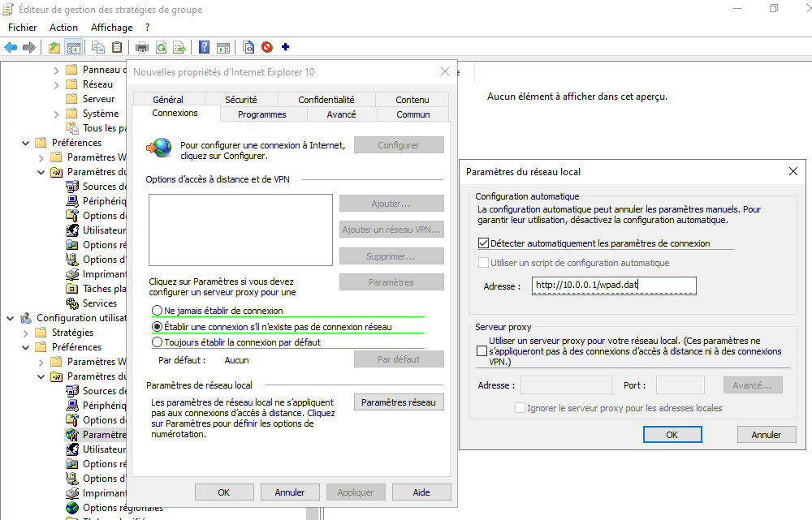
Task: Switch to the 'Sécurité' tab
Action: [x=241, y=100]
